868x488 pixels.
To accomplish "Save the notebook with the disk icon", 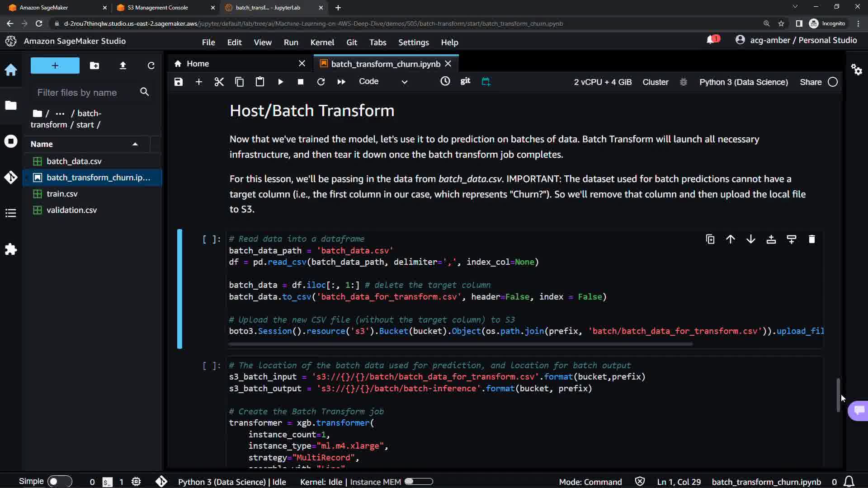I will coord(179,82).
